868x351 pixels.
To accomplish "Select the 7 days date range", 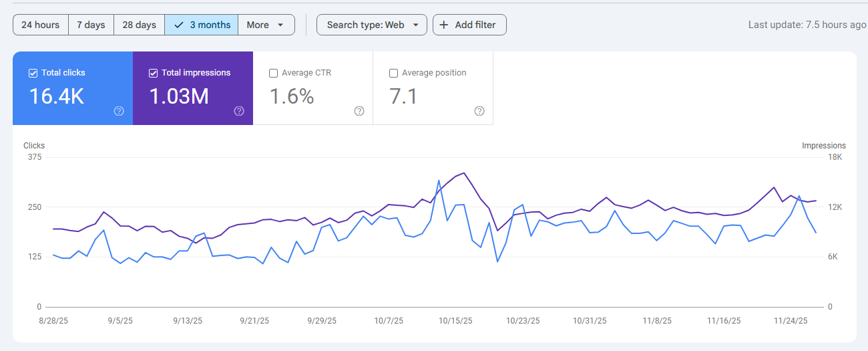I will pos(91,25).
